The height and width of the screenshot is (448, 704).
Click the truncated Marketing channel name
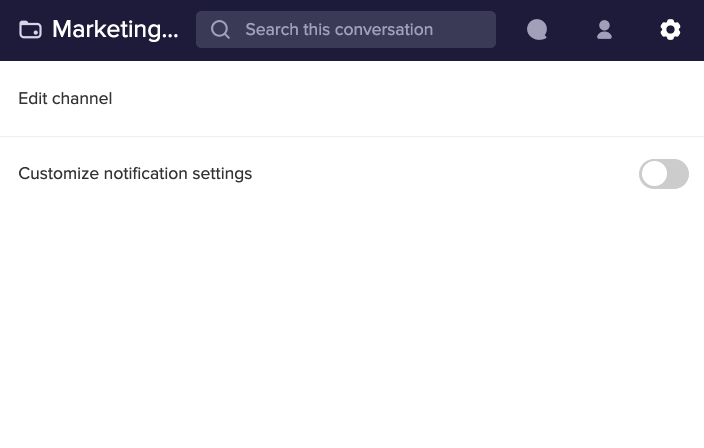(115, 30)
